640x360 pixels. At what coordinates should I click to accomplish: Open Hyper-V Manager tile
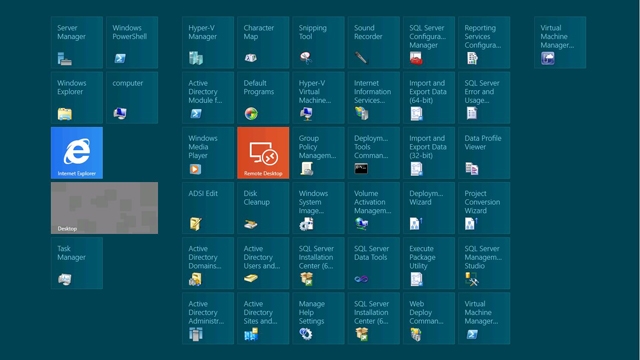(208, 42)
